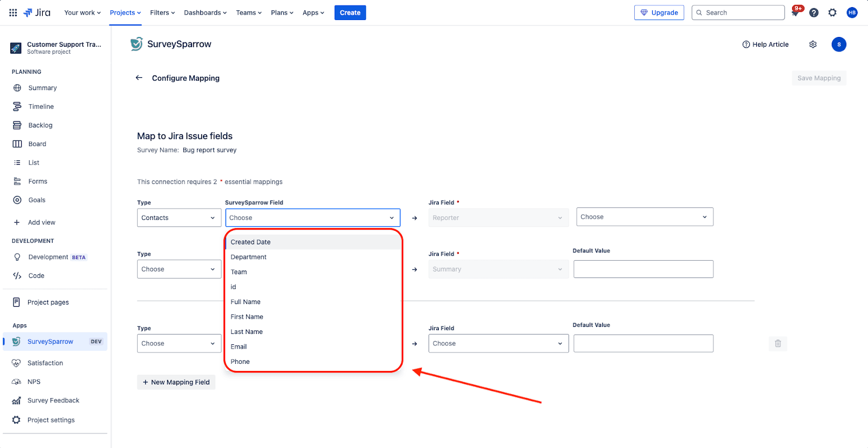Click the SurveySparrow settings gear icon

tap(813, 45)
